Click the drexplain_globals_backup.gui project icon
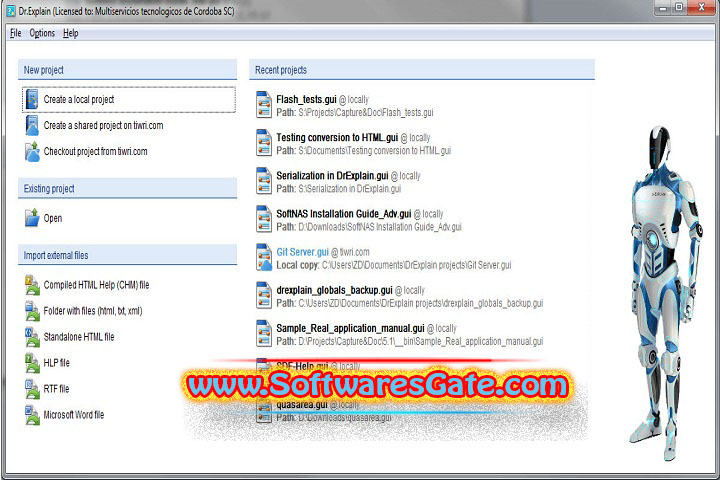This screenshot has width=720, height=480. point(264,295)
